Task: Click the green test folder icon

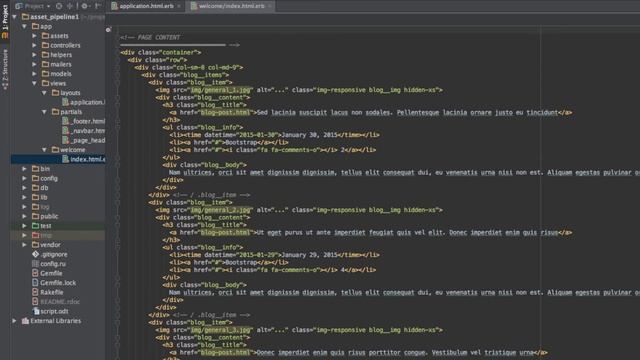Action: 36,226
